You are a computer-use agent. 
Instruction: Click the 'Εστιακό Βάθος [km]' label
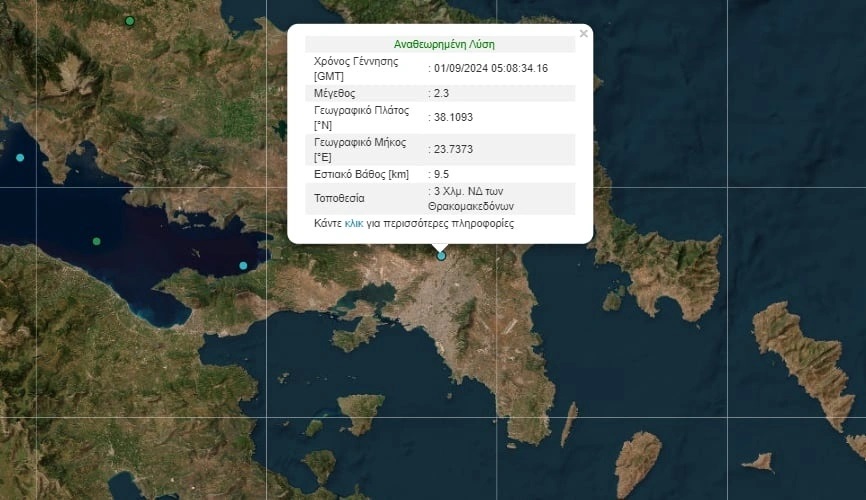(x=361, y=174)
